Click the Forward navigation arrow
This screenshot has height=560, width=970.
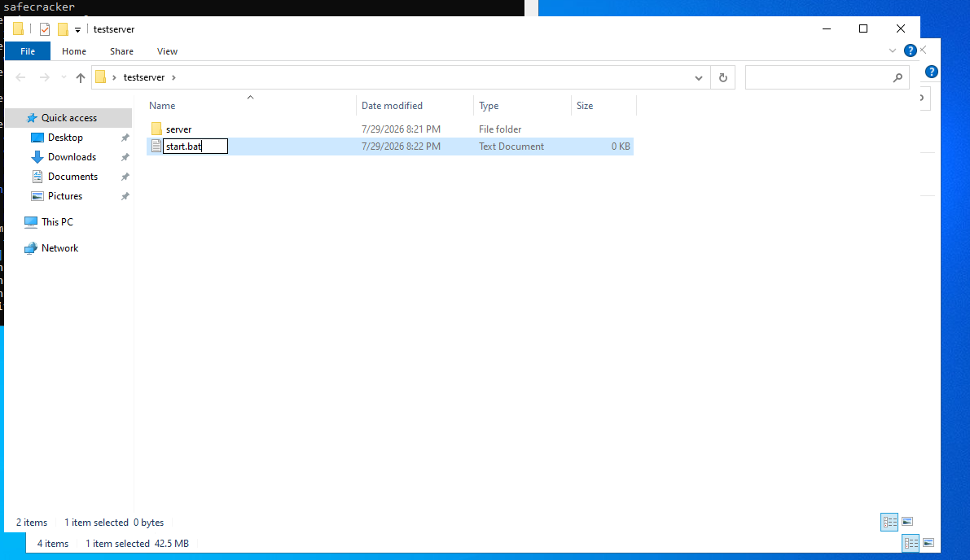(45, 77)
